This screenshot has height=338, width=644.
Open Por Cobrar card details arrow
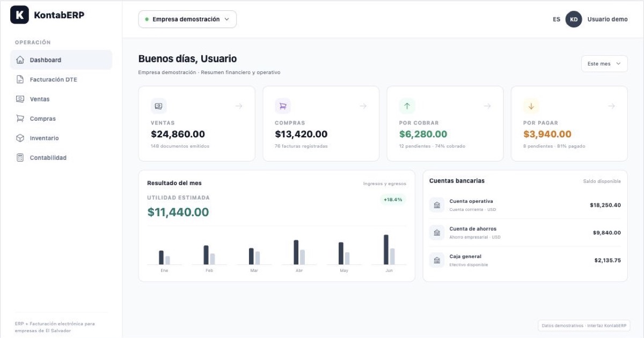pos(487,106)
